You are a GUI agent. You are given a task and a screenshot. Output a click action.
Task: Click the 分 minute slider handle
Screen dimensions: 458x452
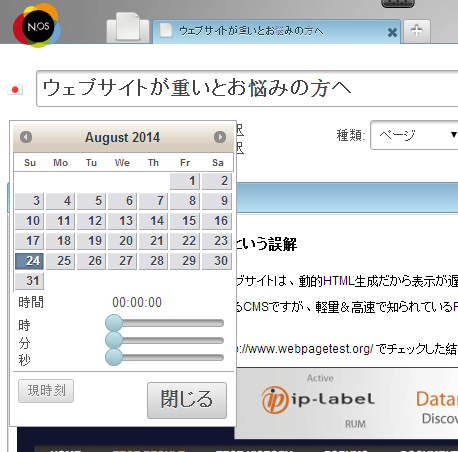pyautogui.click(x=114, y=340)
